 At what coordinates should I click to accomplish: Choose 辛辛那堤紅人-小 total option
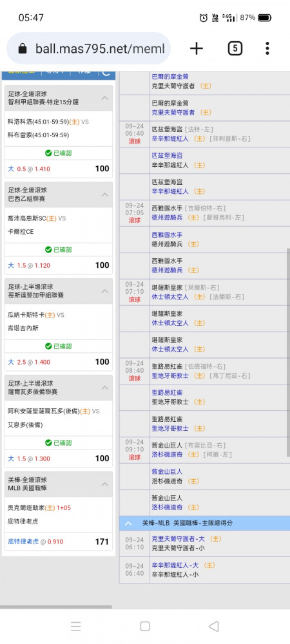pyautogui.click(x=175, y=574)
